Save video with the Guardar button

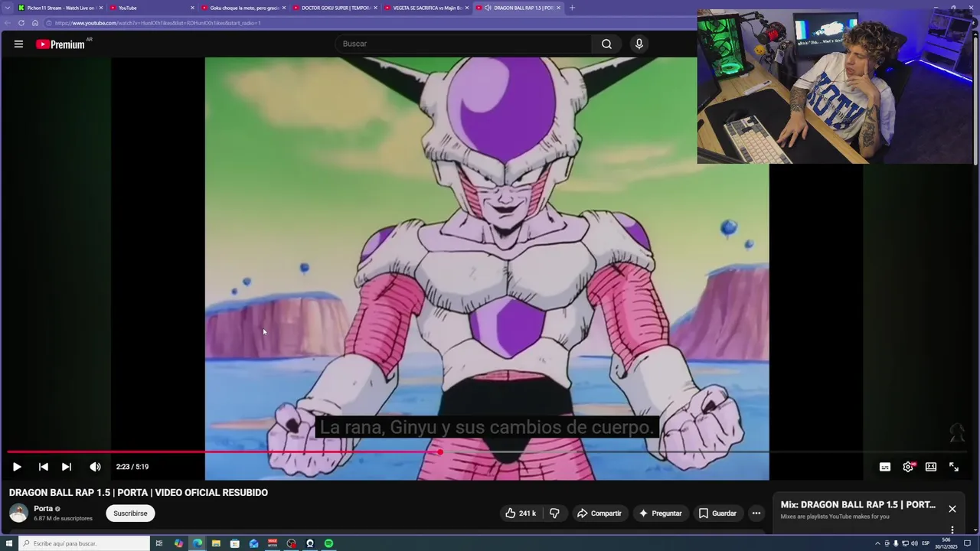point(717,514)
